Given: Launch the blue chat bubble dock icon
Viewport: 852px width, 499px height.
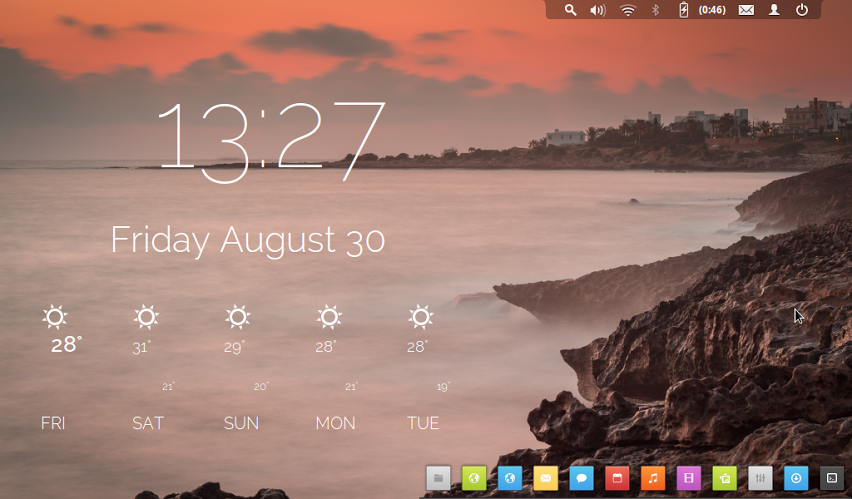Looking at the screenshot, I should pos(581,478).
